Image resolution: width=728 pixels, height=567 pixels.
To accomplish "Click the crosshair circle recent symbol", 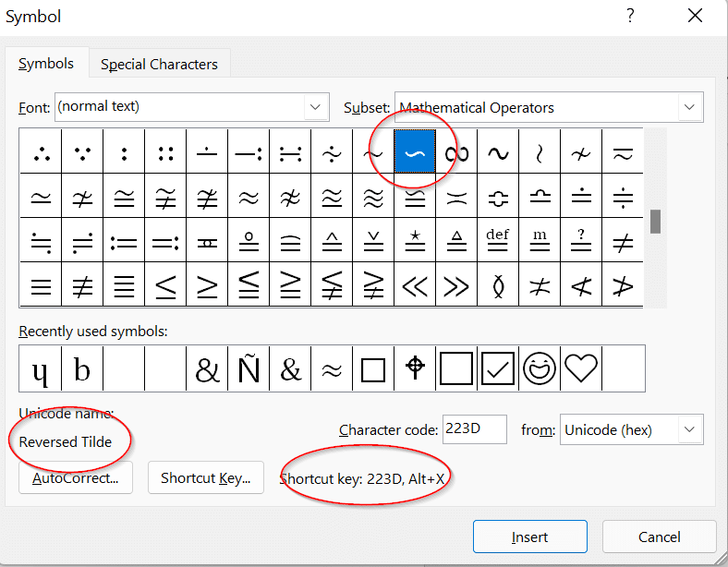I will (x=415, y=369).
